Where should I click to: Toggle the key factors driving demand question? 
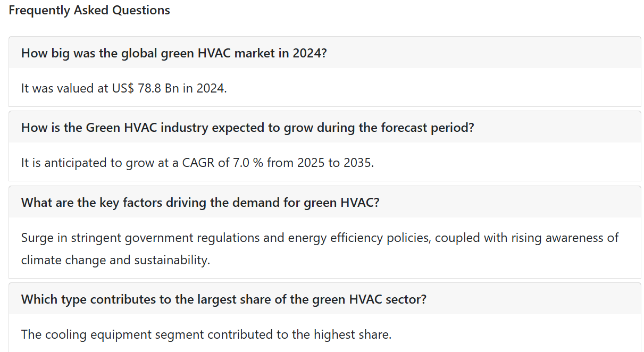click(324, 202)
